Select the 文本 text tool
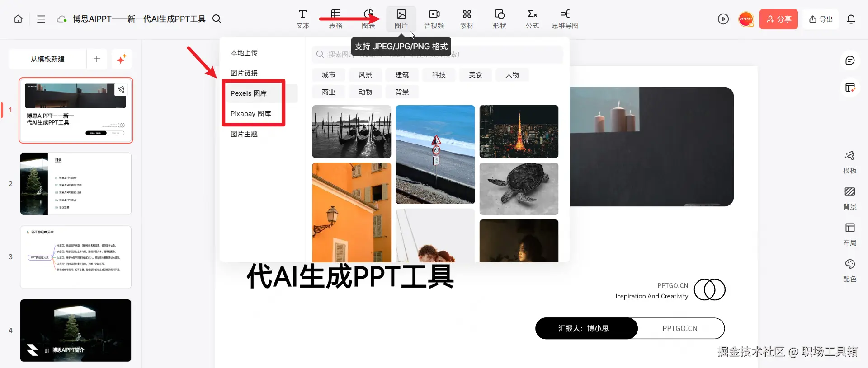The height and width of the screenshot is (368, 868). point(303,19)
